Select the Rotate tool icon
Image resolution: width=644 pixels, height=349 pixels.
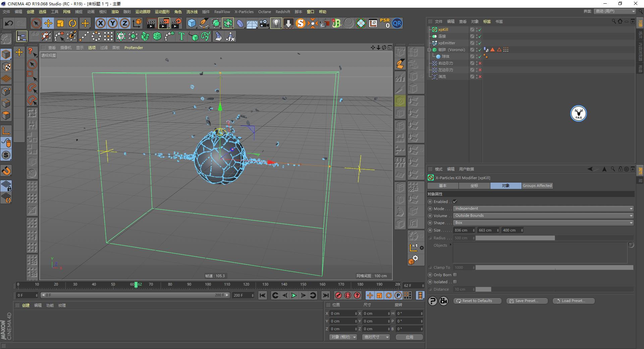point(72,23)
